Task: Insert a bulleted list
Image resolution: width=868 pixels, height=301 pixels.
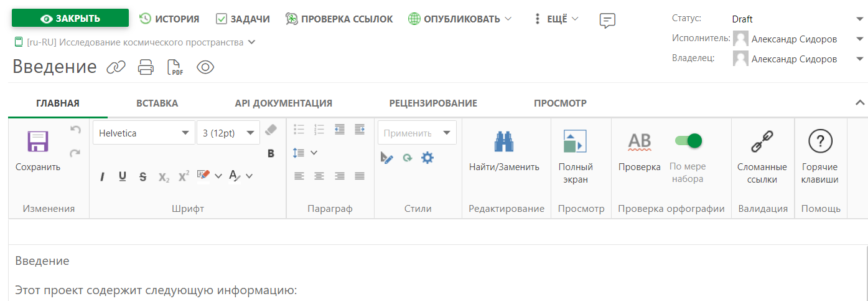Action: pos(299,130)
